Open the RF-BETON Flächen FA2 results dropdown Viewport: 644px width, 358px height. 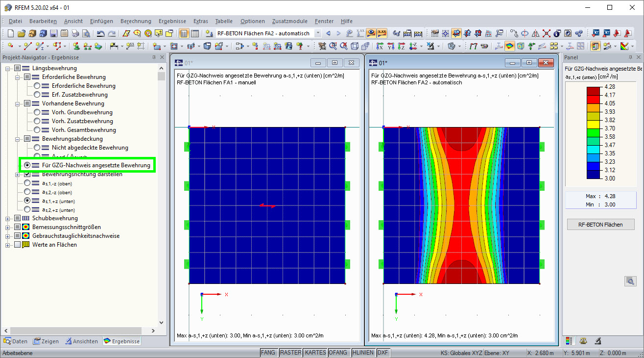(317, 34)
